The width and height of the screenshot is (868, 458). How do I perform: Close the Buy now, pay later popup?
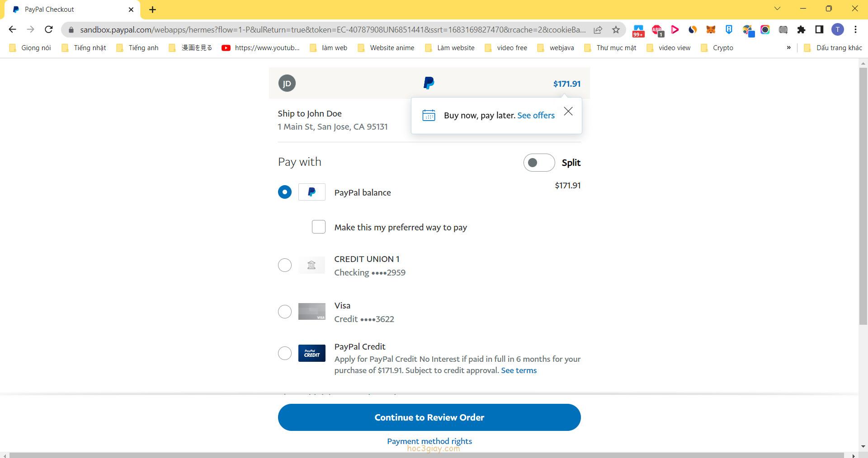point(568,112)
